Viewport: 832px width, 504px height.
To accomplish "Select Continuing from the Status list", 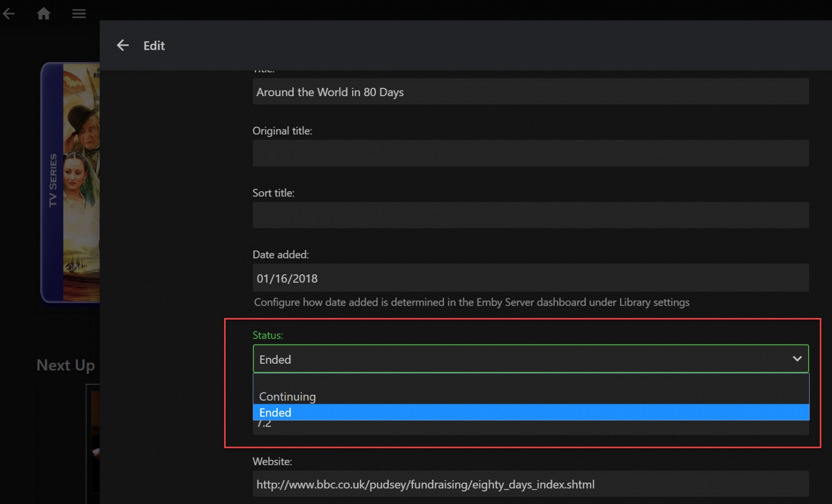I will (288, 396).
